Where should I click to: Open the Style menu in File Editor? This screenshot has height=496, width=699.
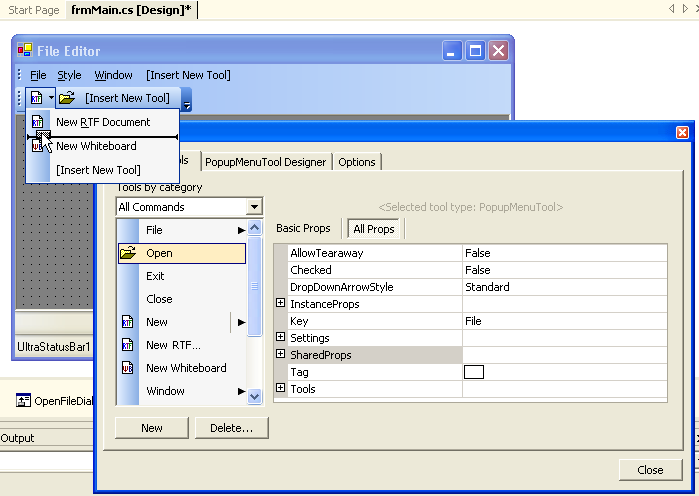coord(69,75)
